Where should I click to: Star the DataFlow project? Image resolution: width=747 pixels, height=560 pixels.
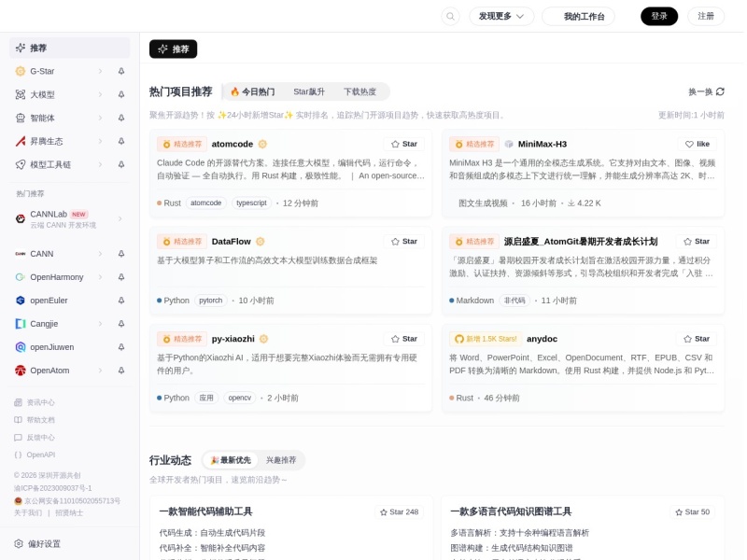[x=404, y=242]
